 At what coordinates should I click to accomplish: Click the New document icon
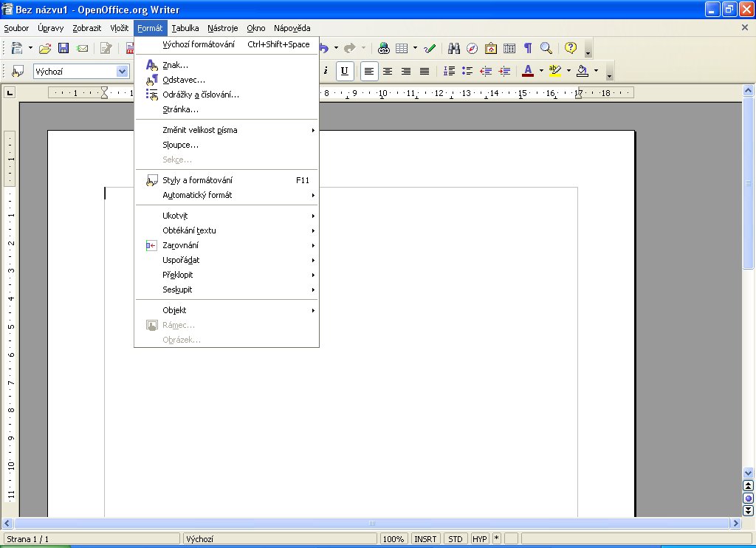pyautogui.click(x=17, y=48)
